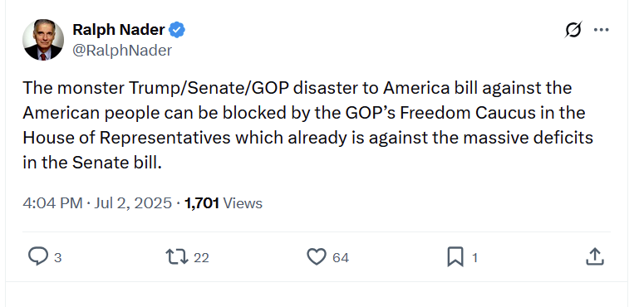Open the 4:04 PM Jul 2, 2025 timestamp link
The image size is (644, 307).
[x=97, y=203]
